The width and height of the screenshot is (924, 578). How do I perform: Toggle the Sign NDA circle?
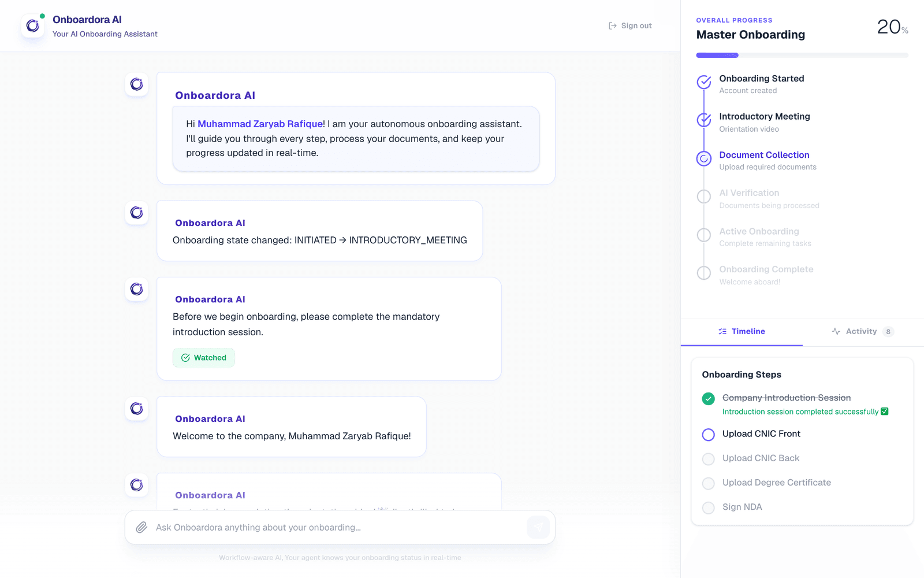click(x=709, y=507)
